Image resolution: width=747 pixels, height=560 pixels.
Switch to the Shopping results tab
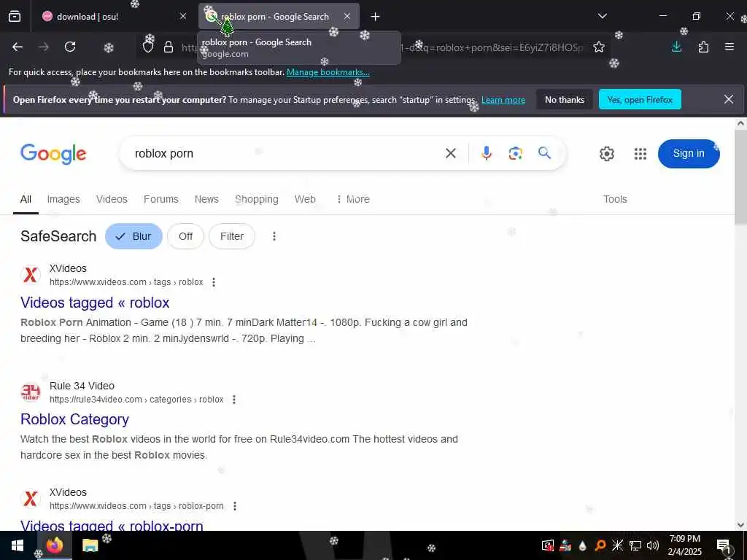257,199
